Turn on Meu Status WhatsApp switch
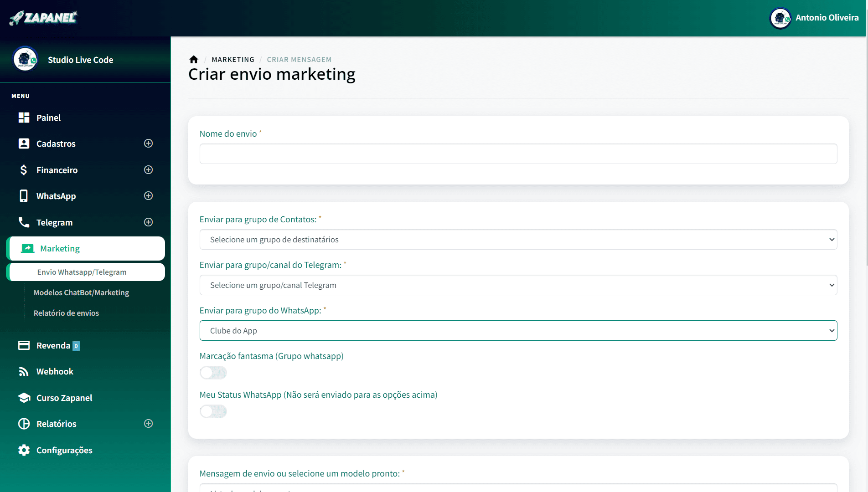 (x=213, y=411)
